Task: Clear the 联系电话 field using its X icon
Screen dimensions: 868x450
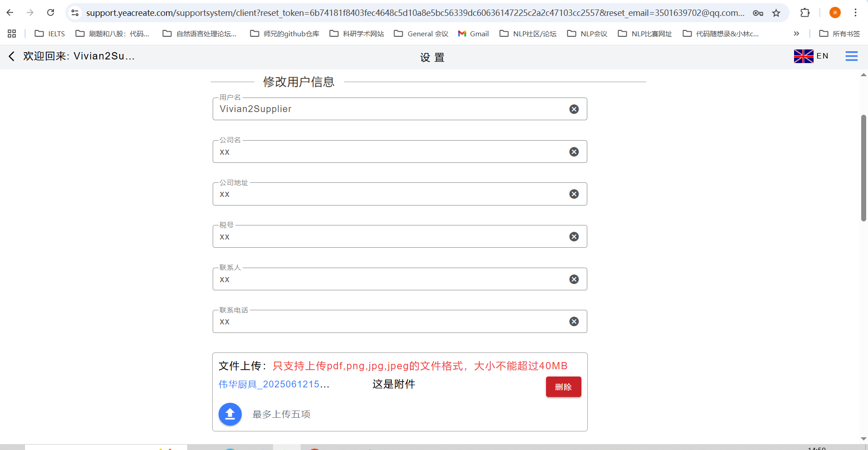Action: tap(574, 322)
